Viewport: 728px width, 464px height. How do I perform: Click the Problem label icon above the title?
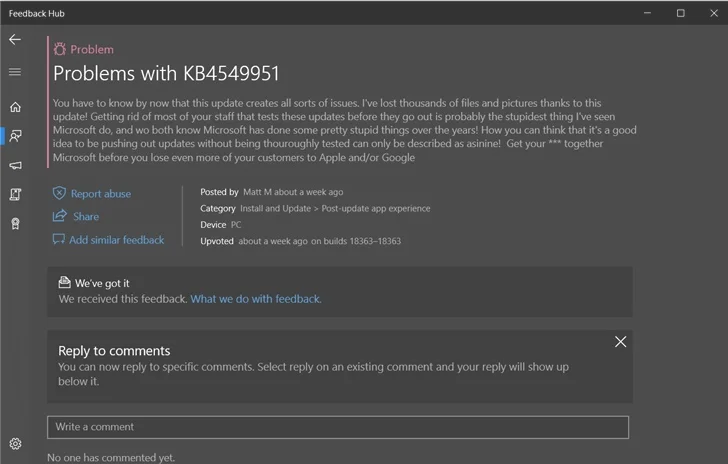(60, 49)
